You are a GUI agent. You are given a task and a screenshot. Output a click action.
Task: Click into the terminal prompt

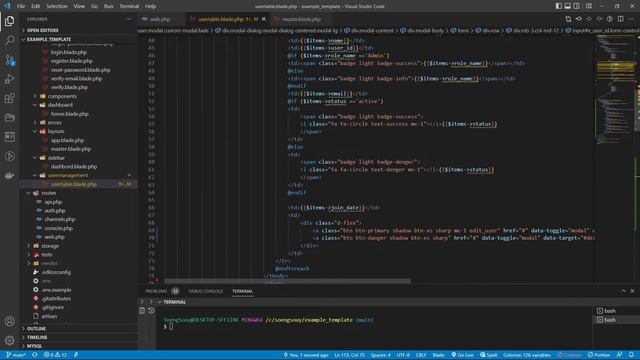point(171,327)
